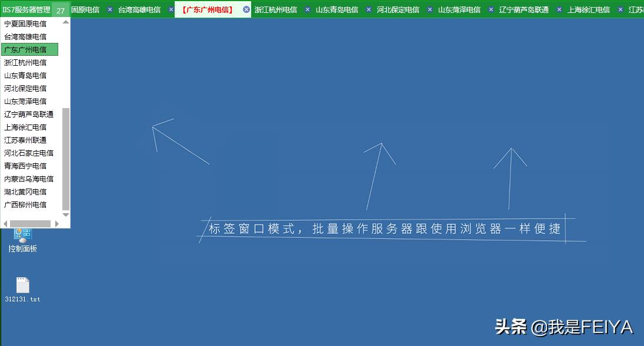The height and width of the screenshot is (346, 644).
Task: Click the left arrow of the horizontal scrollbar
Action: click(5, 223)
